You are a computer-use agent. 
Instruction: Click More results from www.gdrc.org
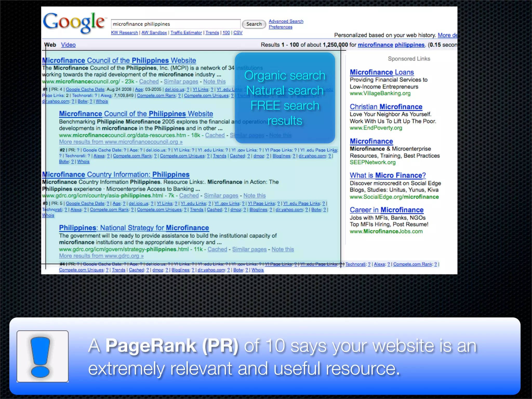(x=101, y=256)
